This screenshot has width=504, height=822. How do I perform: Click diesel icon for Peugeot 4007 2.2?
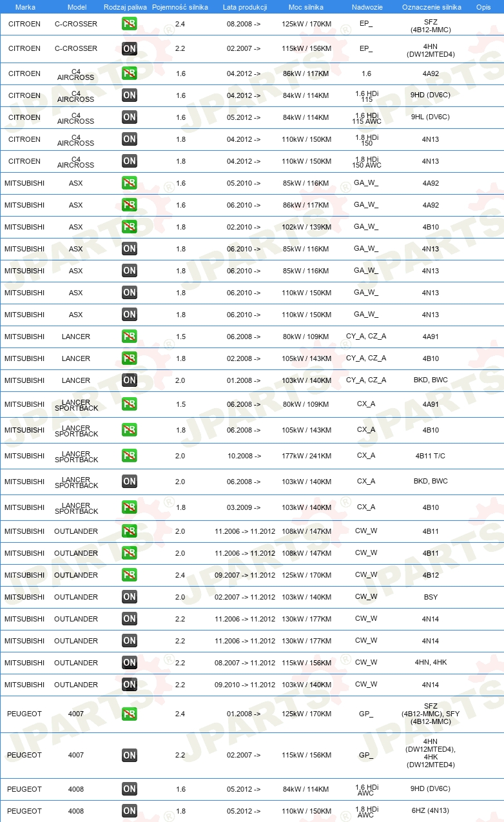[x=130, y=755]
